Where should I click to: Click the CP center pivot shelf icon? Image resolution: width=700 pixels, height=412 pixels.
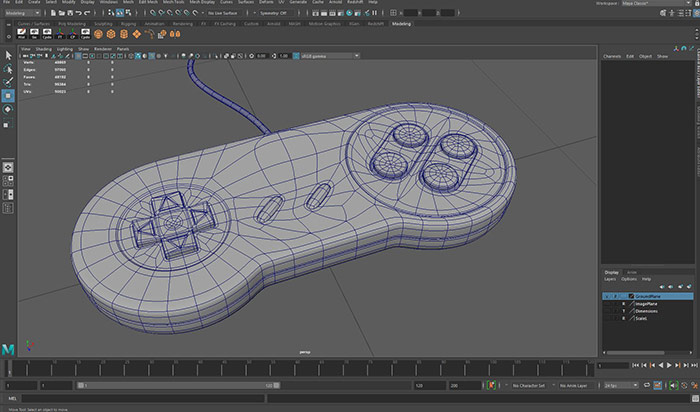73,34
